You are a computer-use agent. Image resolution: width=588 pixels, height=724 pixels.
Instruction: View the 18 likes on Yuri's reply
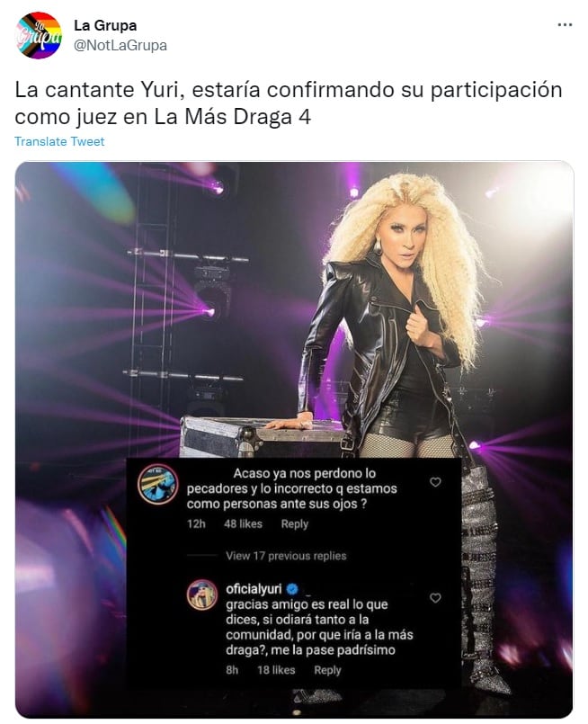[276, 670]
